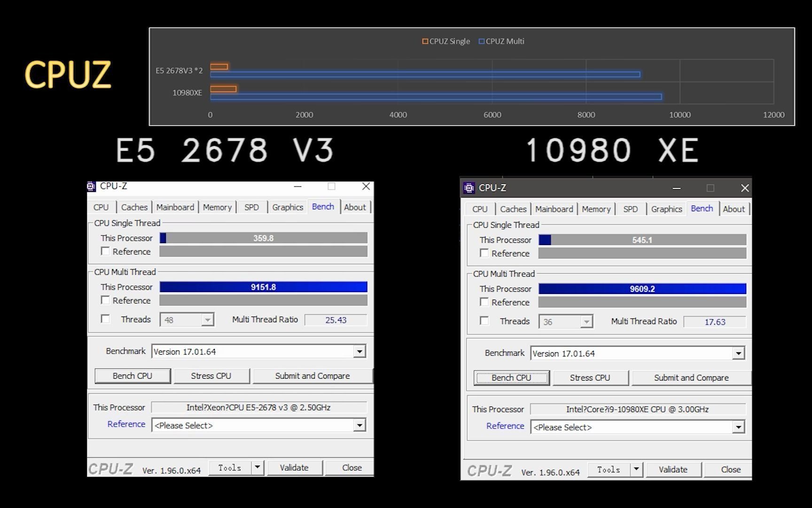Click Stress CPU in 10980XE window

tap(590, 378)
